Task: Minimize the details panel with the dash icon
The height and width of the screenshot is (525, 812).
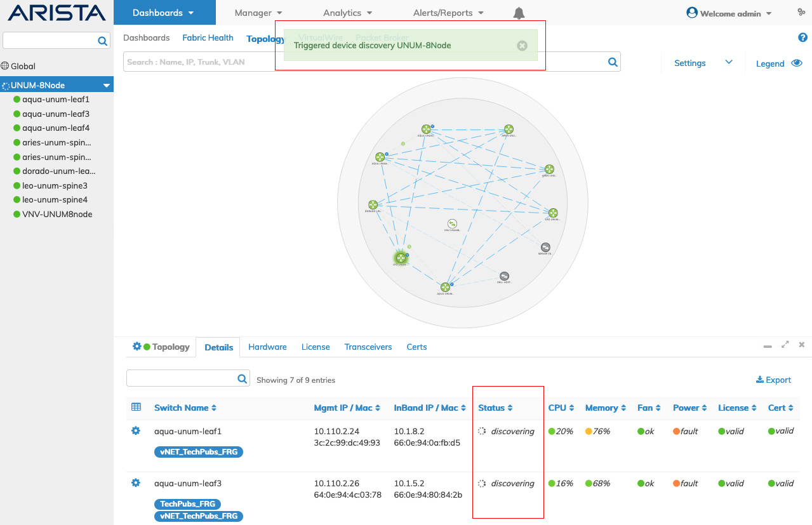Action: 768,346
